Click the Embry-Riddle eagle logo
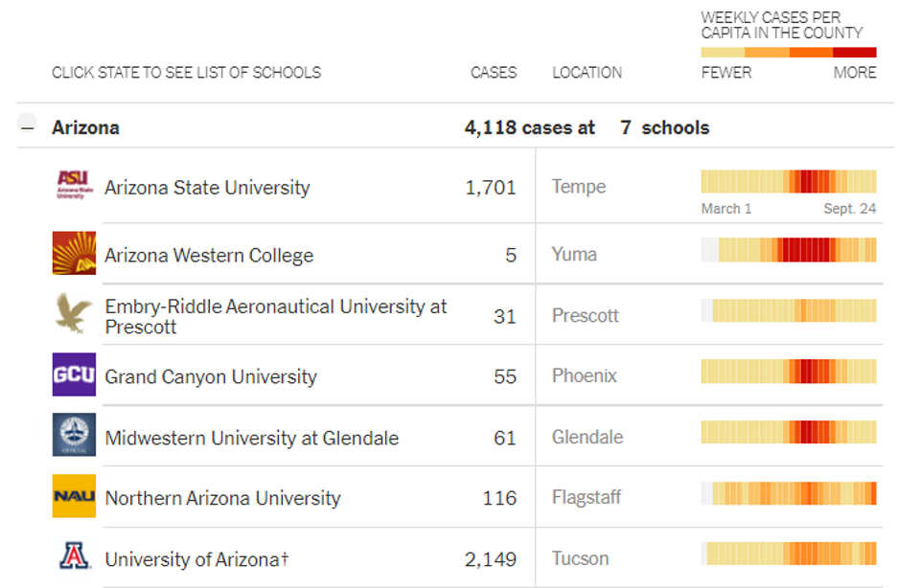 pyautogui.click(x=74, y=313)
